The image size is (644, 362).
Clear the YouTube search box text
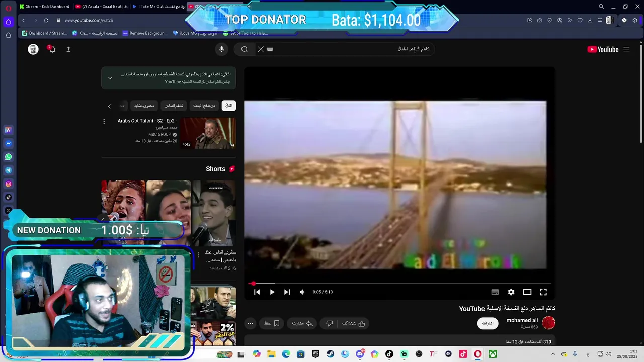click(x=261, y=49)
